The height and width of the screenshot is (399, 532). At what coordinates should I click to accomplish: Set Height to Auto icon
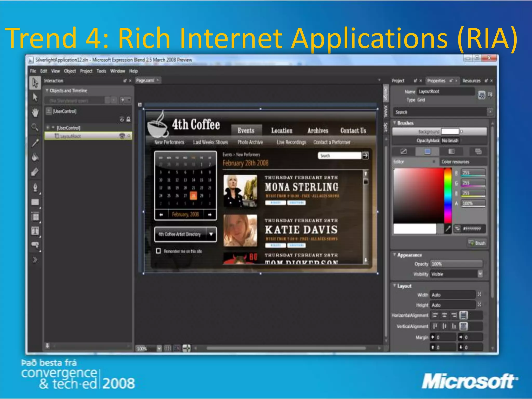(x=479, y=304)
